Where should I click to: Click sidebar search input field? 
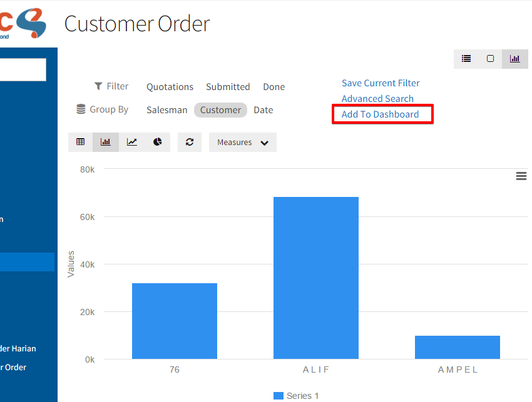(x=23, y=69)
